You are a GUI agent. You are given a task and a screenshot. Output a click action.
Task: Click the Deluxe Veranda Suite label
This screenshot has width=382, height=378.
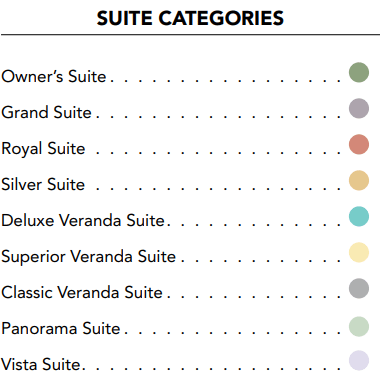(83, 220)
